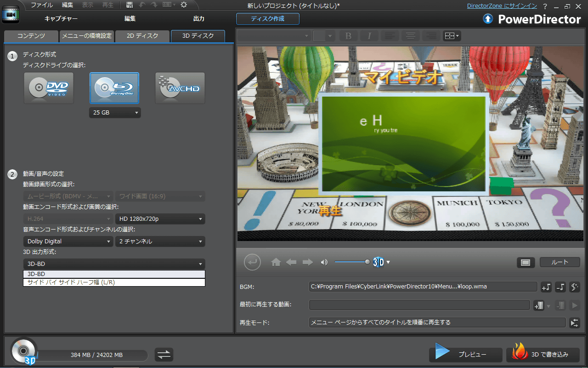The width and height of the screenshot is (588, 368).
Task: Add first play video with film plus icon
Action: 539,305
